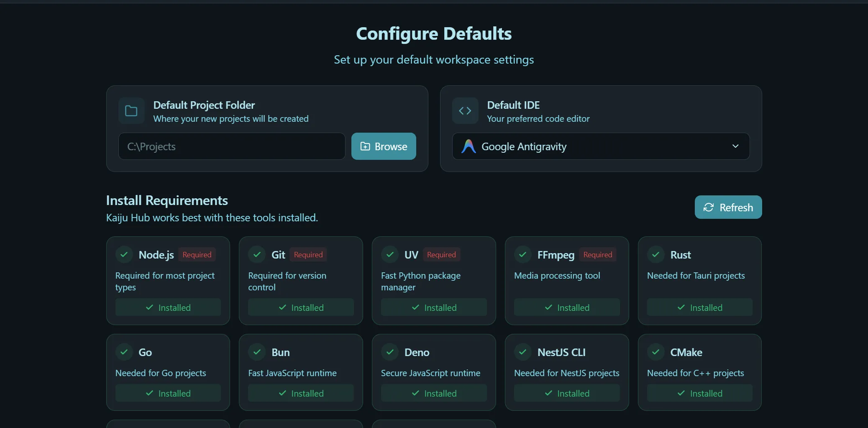Click the Bun check circle icon
868x428 pixels.
coord(257,352)
